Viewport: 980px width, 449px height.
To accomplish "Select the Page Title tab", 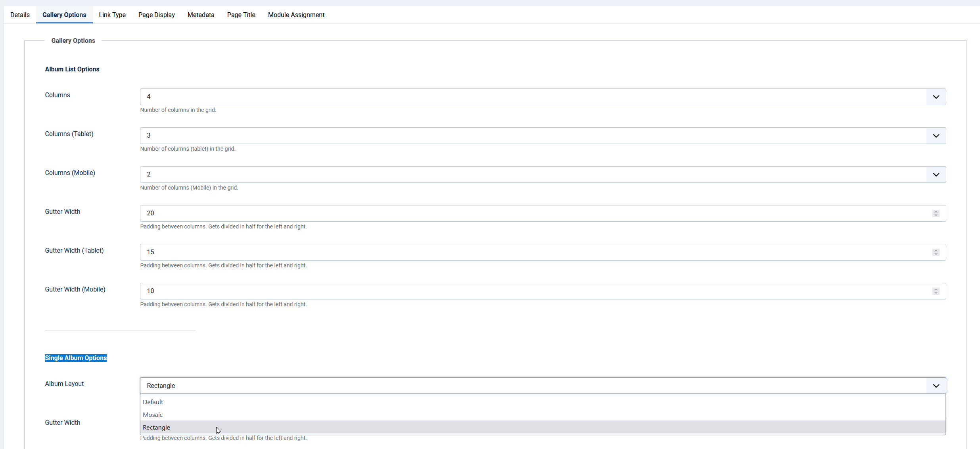I will [241, 15].
